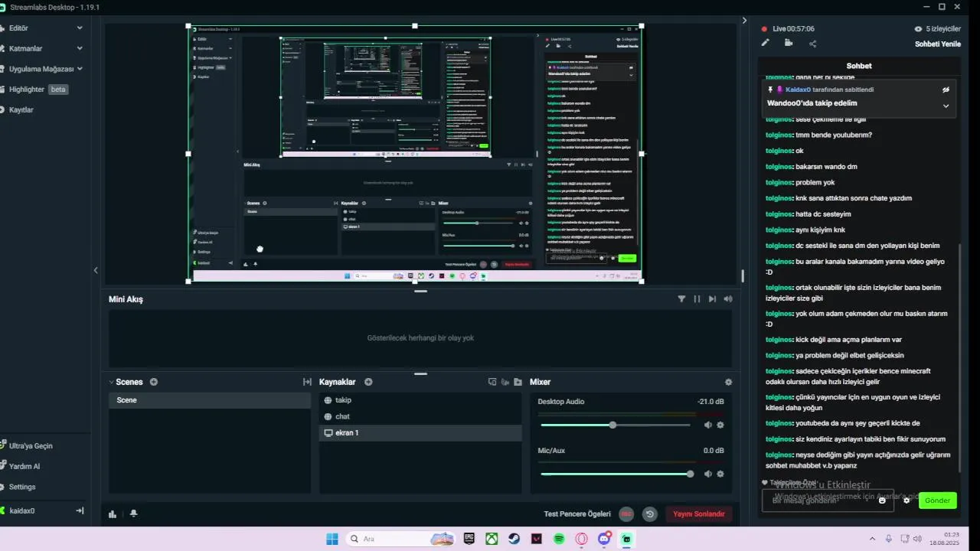Show hidden system tray icons

(x=873, y=539)
